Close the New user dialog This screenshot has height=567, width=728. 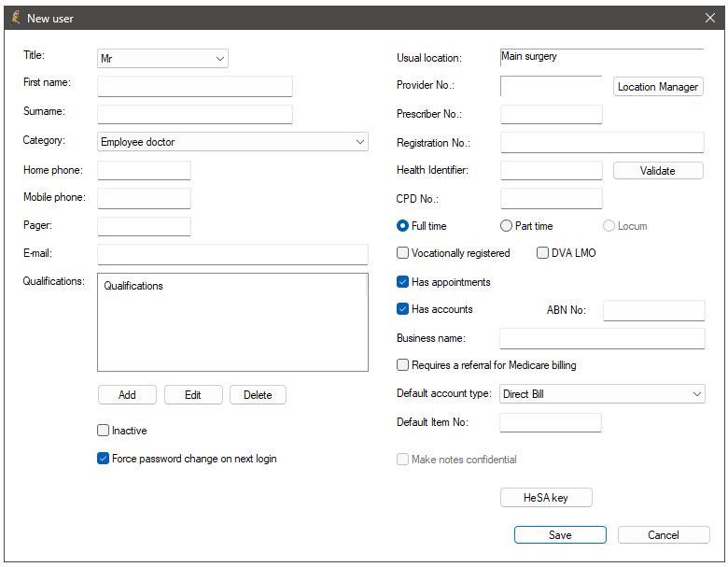click(x=710, y=18)
